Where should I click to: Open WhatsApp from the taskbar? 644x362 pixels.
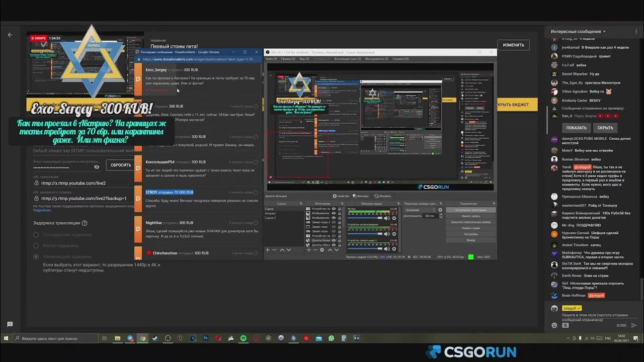331,338
